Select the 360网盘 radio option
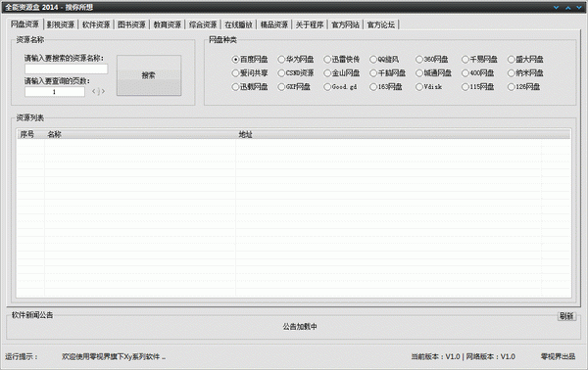 click(432, 59)
